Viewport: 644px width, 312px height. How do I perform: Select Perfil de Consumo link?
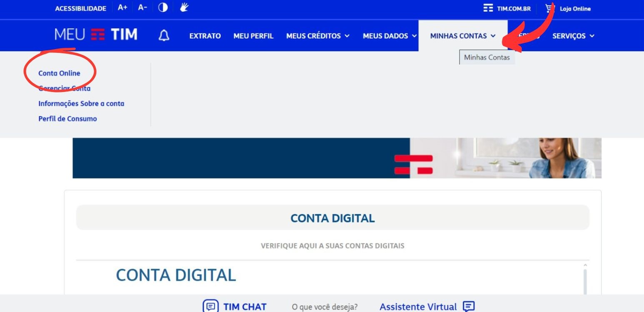tap(67, 118)
